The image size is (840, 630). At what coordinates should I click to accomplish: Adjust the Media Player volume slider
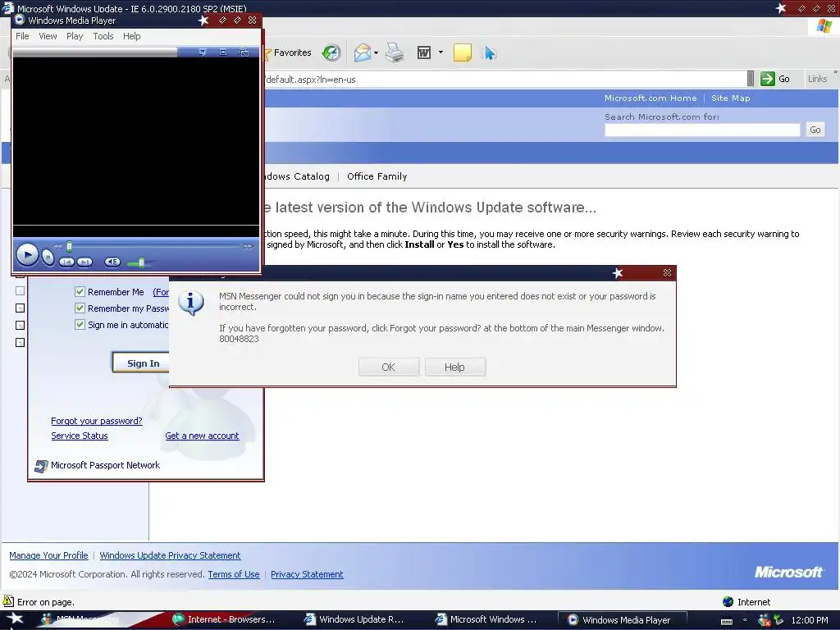141,262
